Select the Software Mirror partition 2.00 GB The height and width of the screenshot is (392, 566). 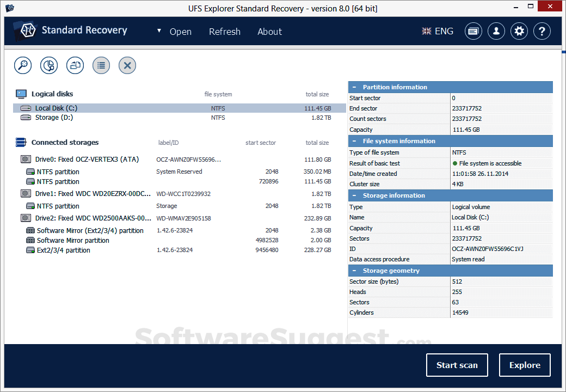click(180, 240)
